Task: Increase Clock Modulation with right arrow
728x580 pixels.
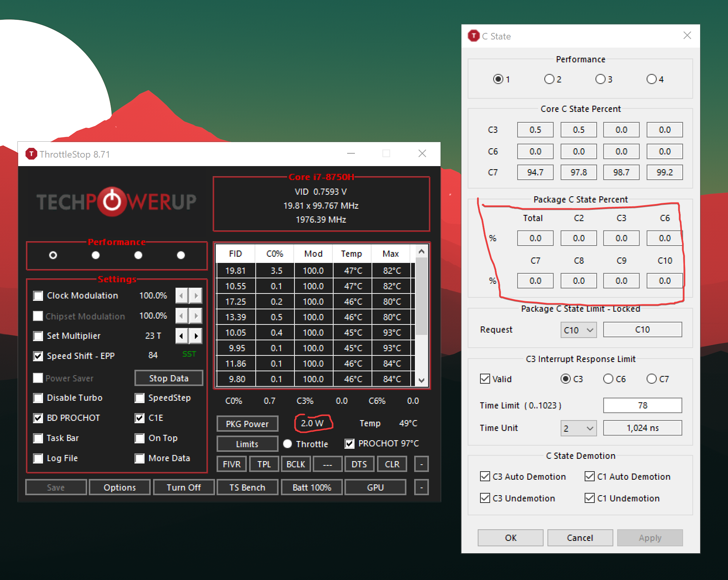Action: pos(196,296)
